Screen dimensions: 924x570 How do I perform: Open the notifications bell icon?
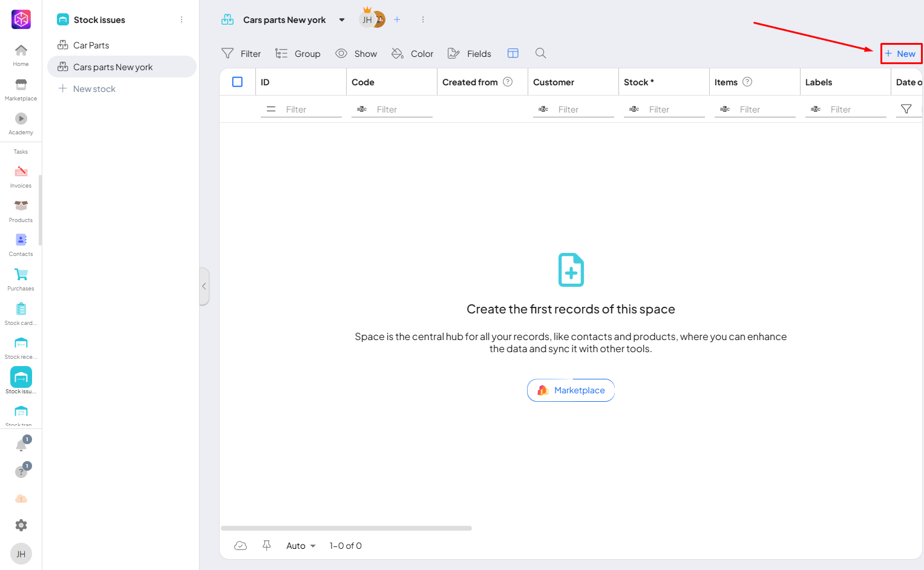click(x=21, y=445)
